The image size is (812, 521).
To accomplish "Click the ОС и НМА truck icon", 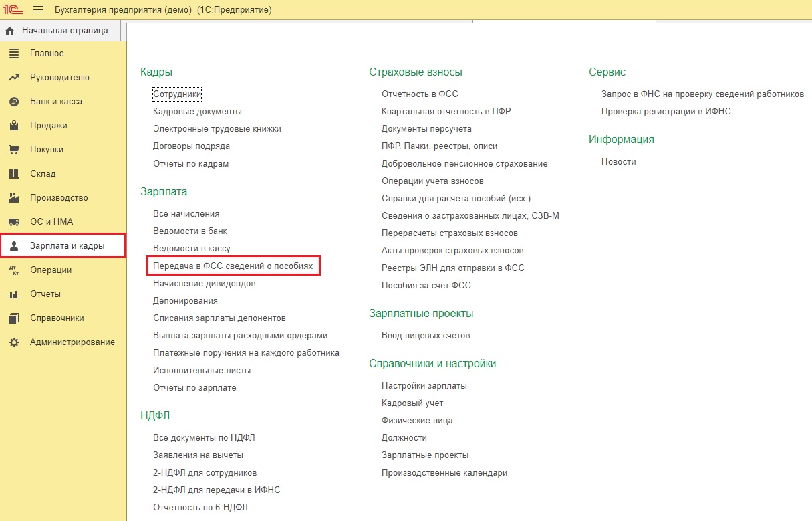I will pyautogui.click(x=14, y=222).
